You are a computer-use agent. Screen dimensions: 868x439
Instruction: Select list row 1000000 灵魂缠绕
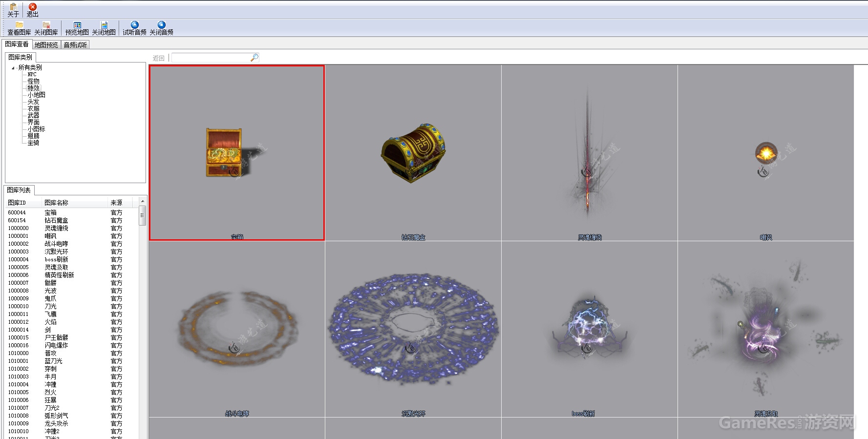point(72,228)
